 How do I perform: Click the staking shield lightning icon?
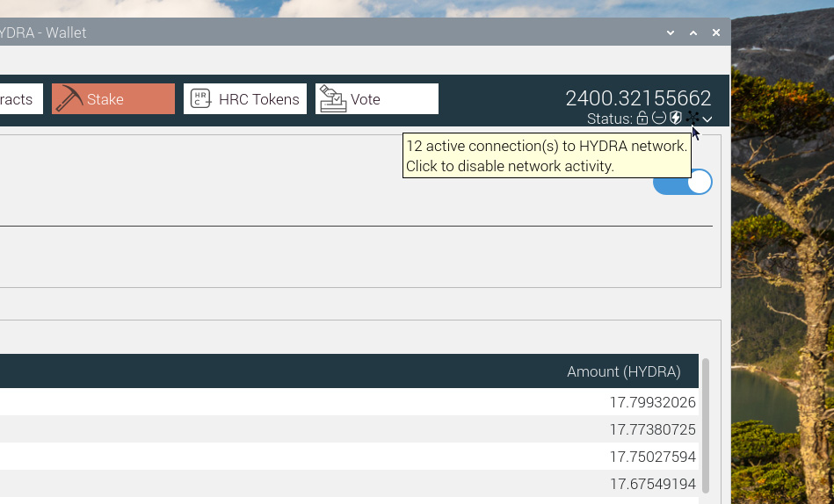click(675, 119)
